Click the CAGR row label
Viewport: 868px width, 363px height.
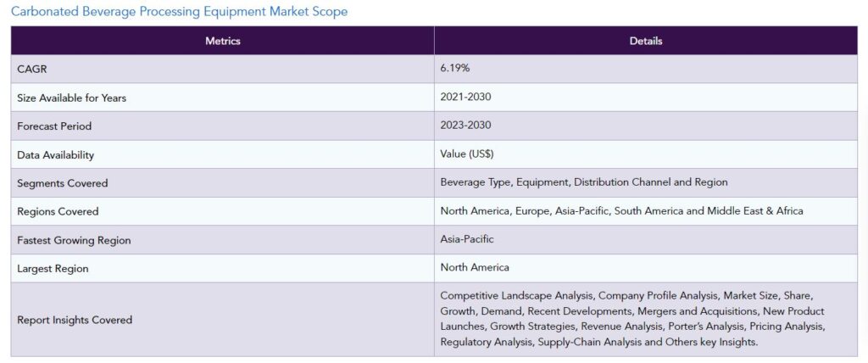(x=32, y=70)
